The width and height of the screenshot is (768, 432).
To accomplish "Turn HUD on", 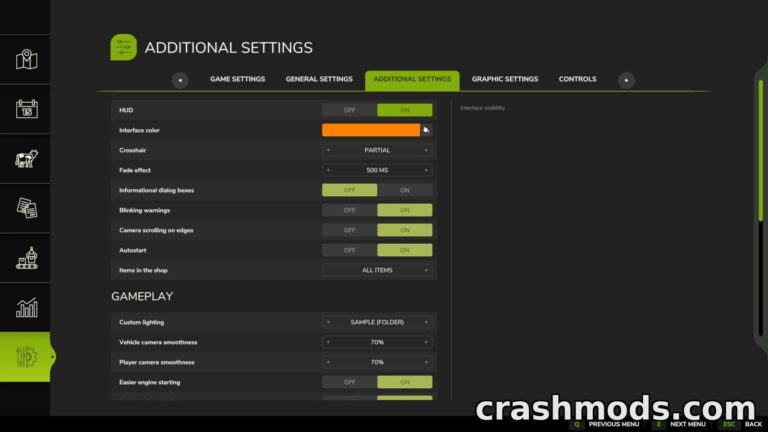I will (x=405, y=110).
